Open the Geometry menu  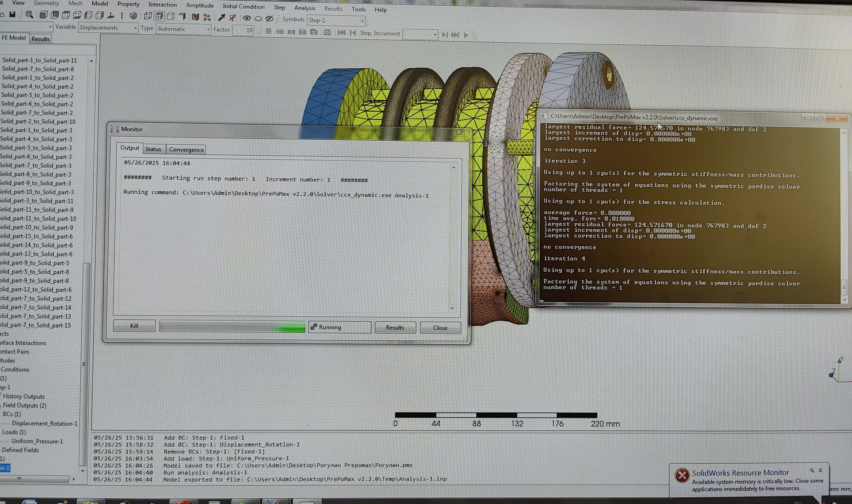tap(46, 3)
